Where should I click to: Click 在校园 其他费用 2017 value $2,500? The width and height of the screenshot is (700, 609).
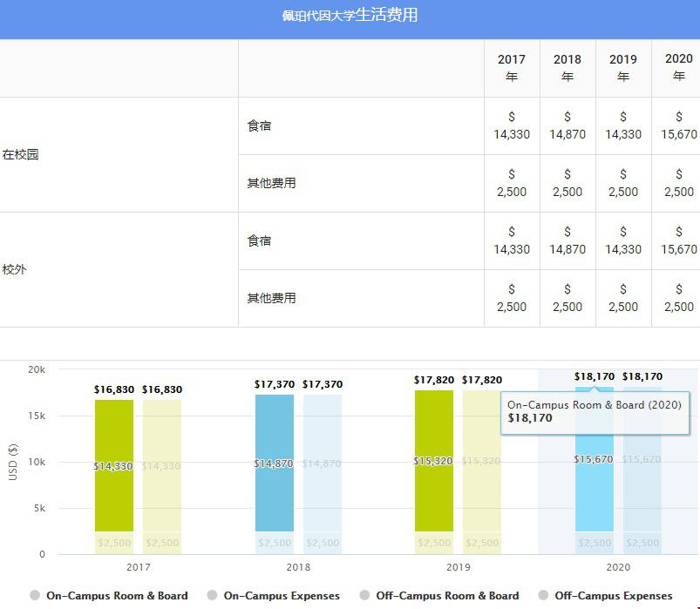tap(512, 183)
